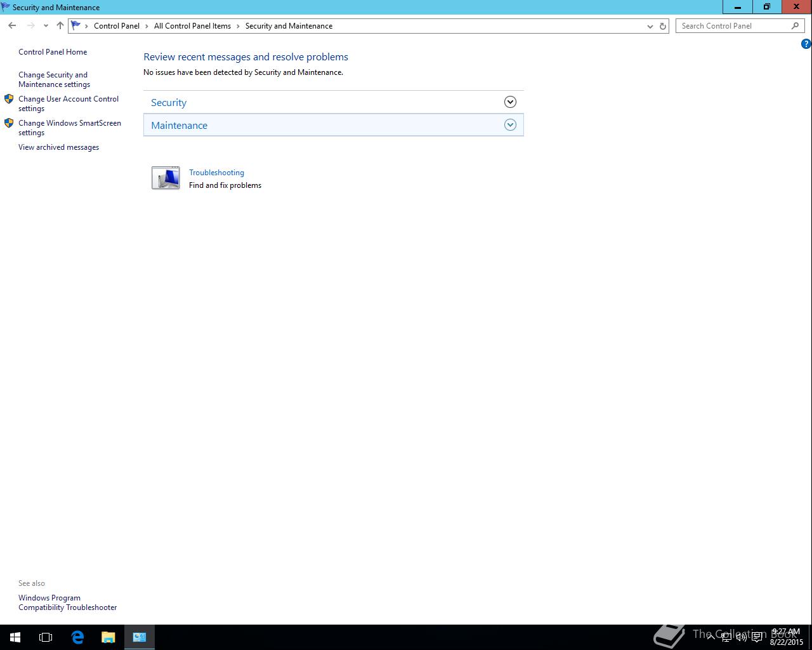Minimize the Security and Maintenance window

pos(738,7)
